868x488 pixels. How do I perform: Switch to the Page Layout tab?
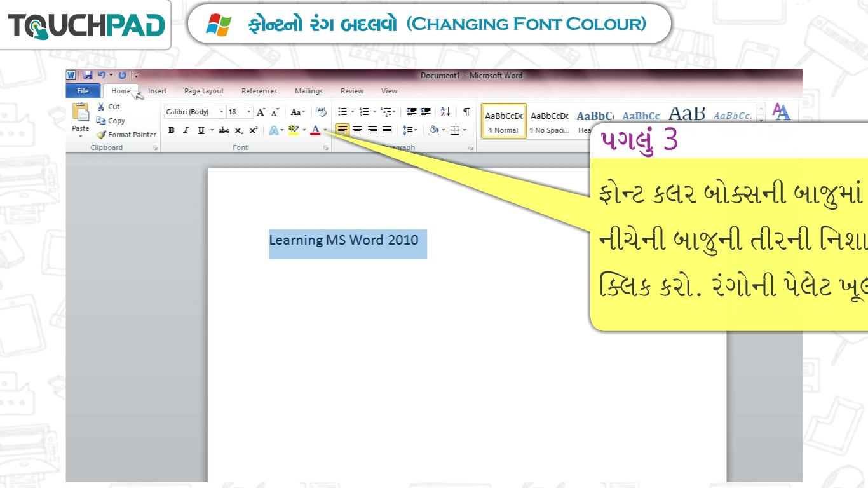point(204,91)
